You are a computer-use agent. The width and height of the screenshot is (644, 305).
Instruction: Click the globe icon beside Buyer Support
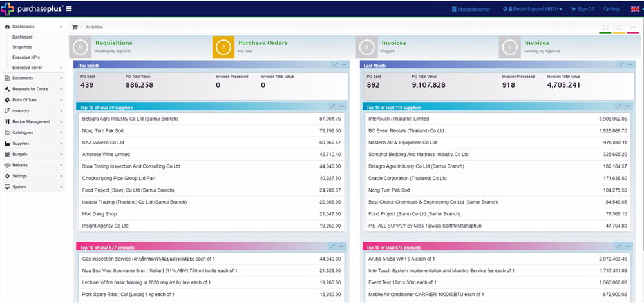[505, 9]
